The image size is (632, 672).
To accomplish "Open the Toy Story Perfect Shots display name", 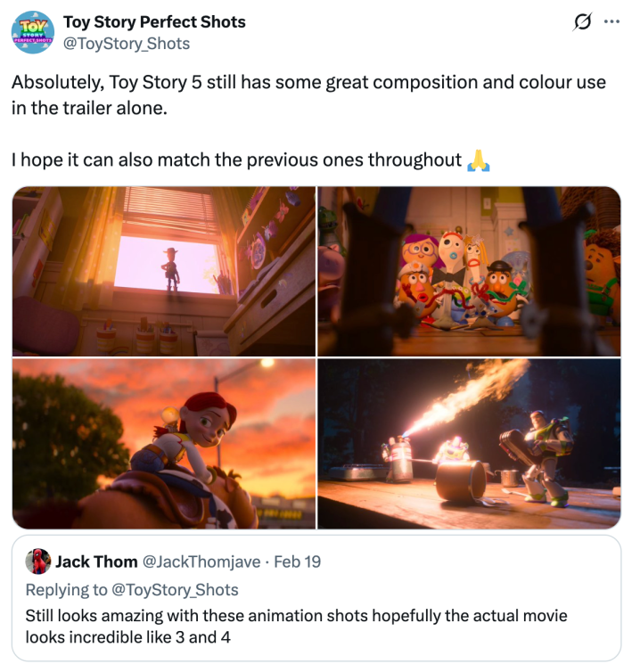I will [x=154, y=21].
